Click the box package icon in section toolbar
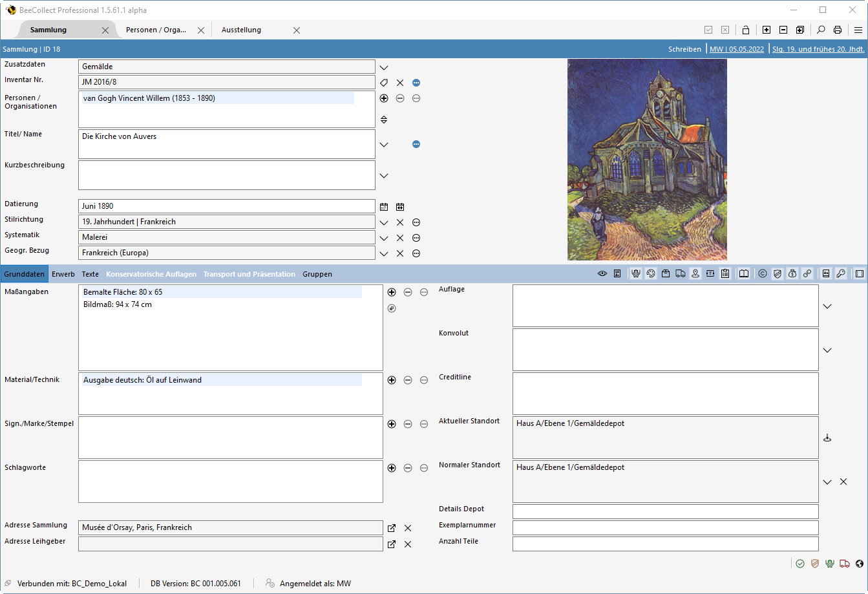The width and height of the screenshot is (868, 594). 666,274
